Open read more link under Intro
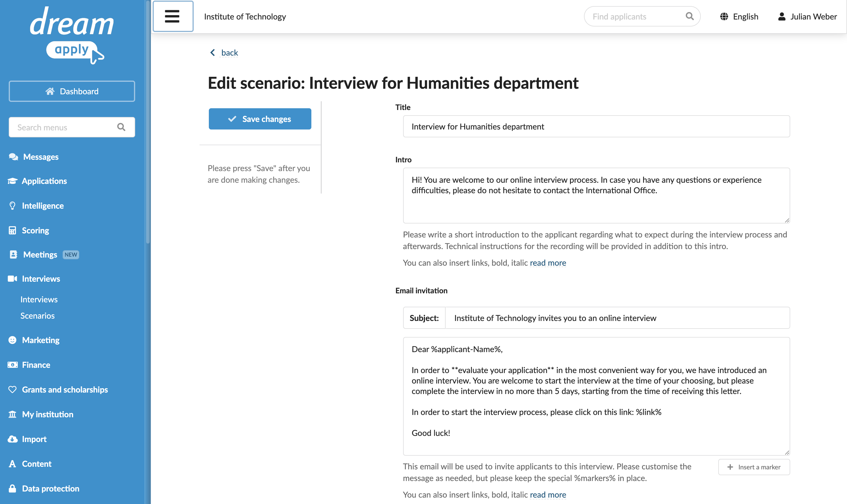Viewport: 847px width, 504px height. tap(548, 262)
